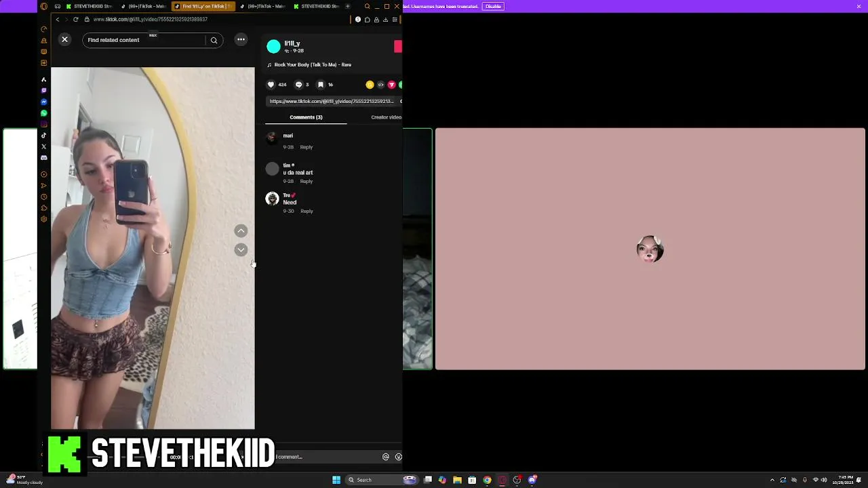
Task: Select the active Find 'li1ll_y' on TikTok tab
Action: (x=203, y=6)
